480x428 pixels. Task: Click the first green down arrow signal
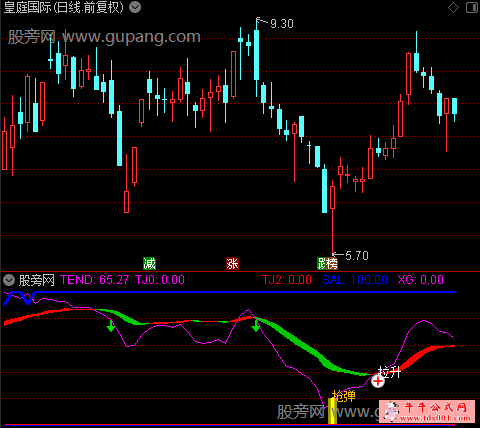coord(111,326)
